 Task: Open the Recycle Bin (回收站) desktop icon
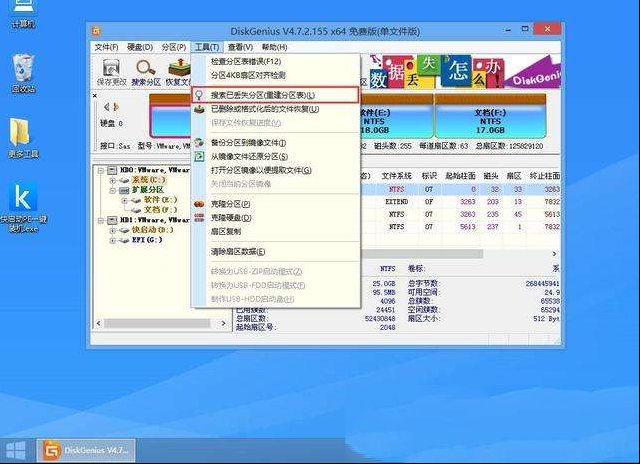click(x=23, y=73)
